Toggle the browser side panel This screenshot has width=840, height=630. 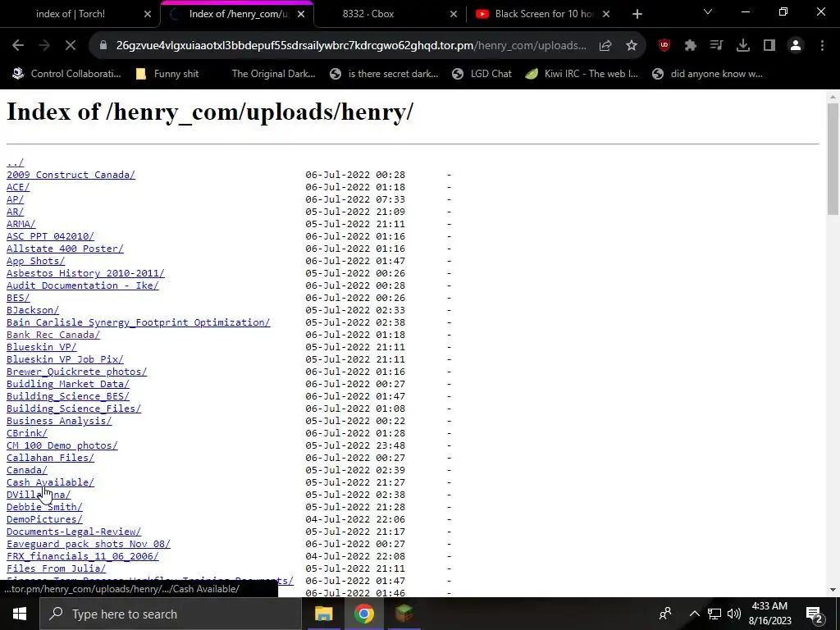tap(769, 46)
